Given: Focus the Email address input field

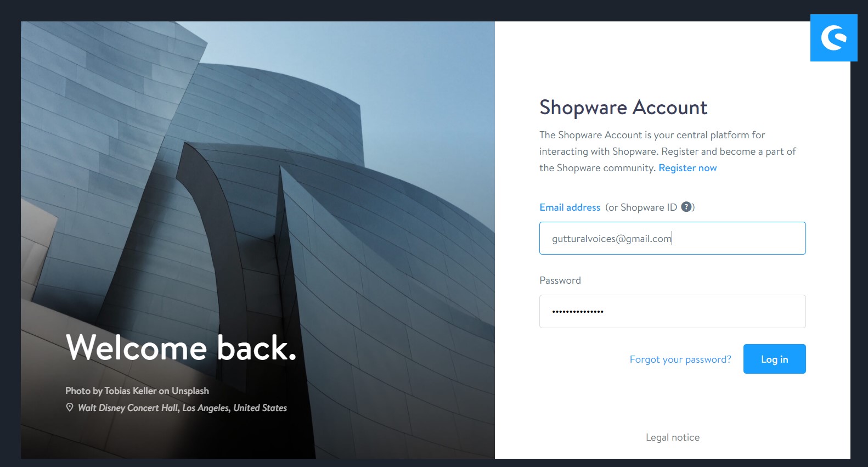Looking at the screenshot, I should click(672, 238).
